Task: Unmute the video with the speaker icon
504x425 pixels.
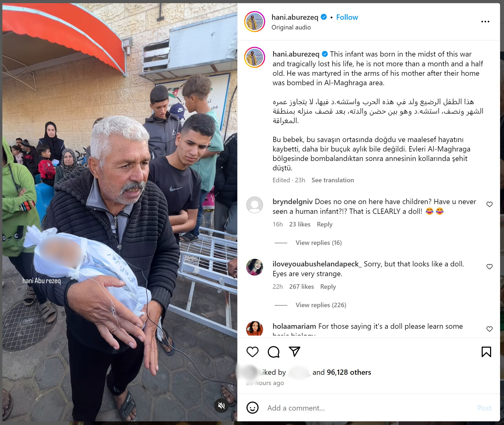Action: pos(222,405)
